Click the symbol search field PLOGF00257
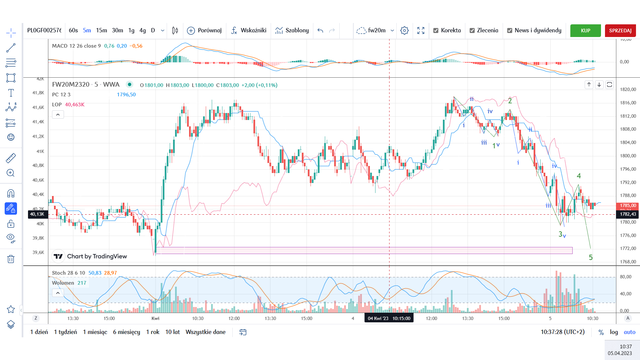The image size is (640, 360). [44, 31]
